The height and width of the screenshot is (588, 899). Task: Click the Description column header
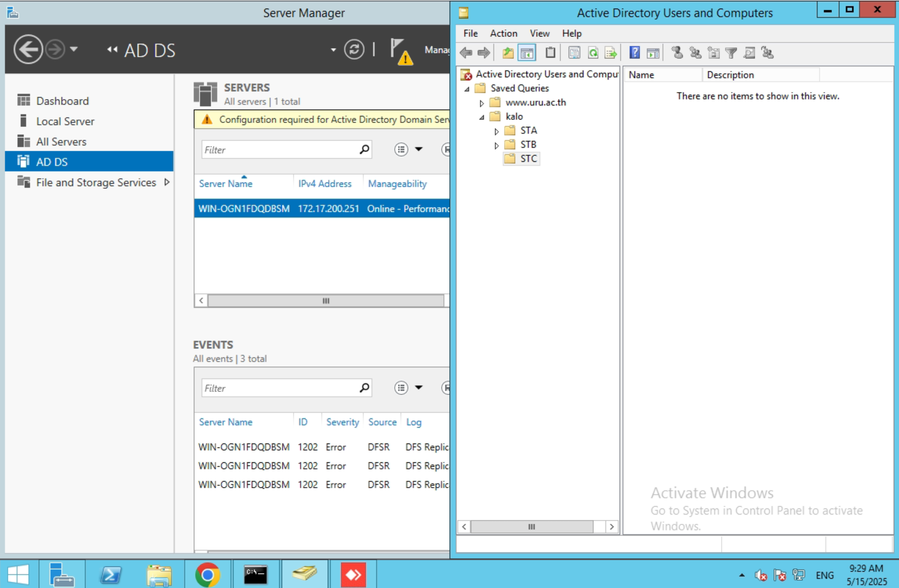761,75
